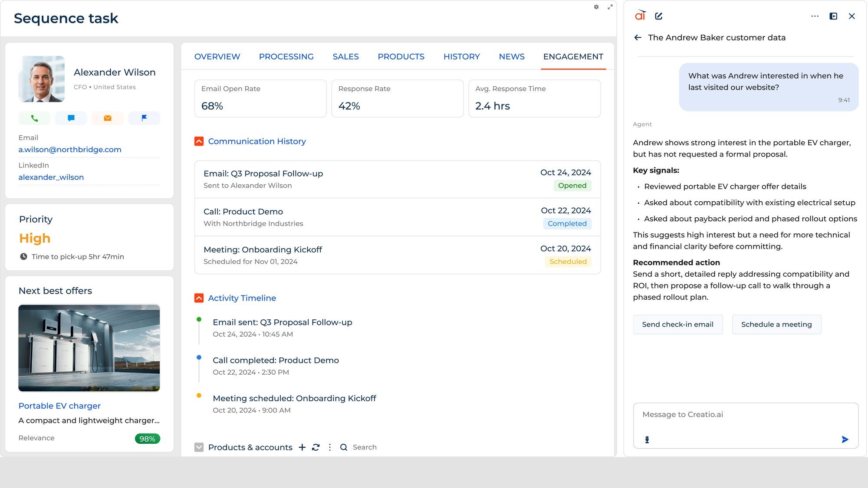
Task: Open the Email: Q3 Proposal Follow-up row
Action: click(x=397, y=179)
